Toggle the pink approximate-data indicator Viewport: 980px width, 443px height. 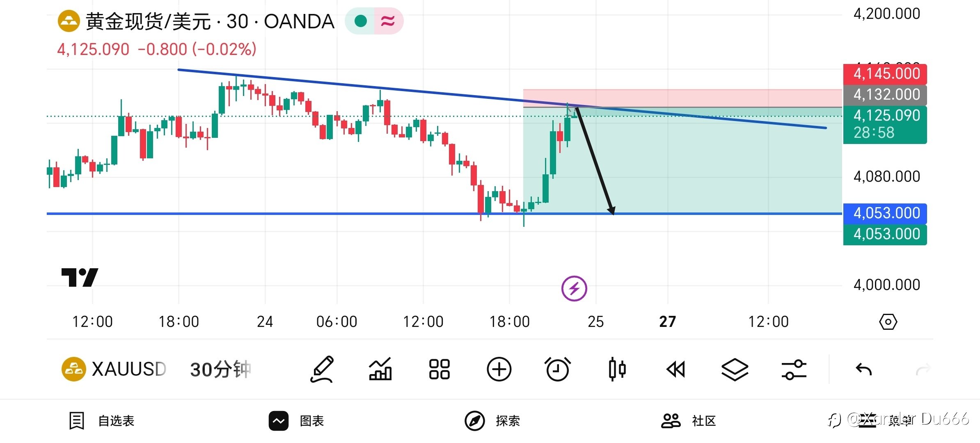(x=388, y=21)
